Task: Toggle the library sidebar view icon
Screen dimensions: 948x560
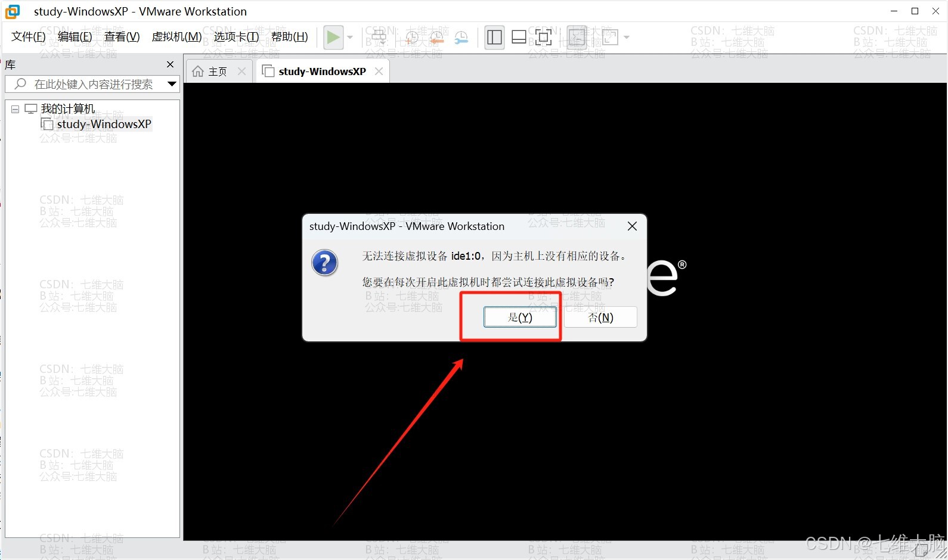Action: 494,38
